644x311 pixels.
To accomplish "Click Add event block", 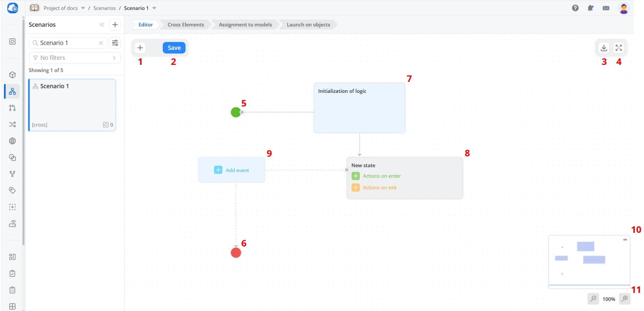I will [232, 170].
